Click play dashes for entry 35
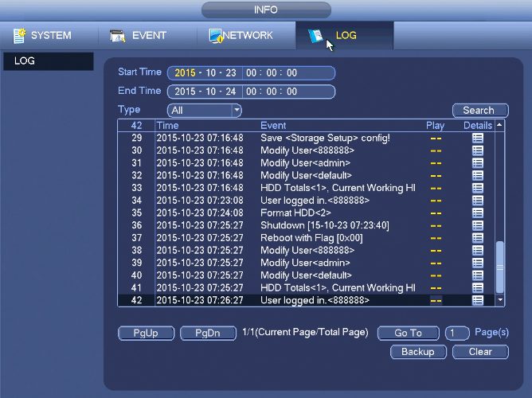 436,213
